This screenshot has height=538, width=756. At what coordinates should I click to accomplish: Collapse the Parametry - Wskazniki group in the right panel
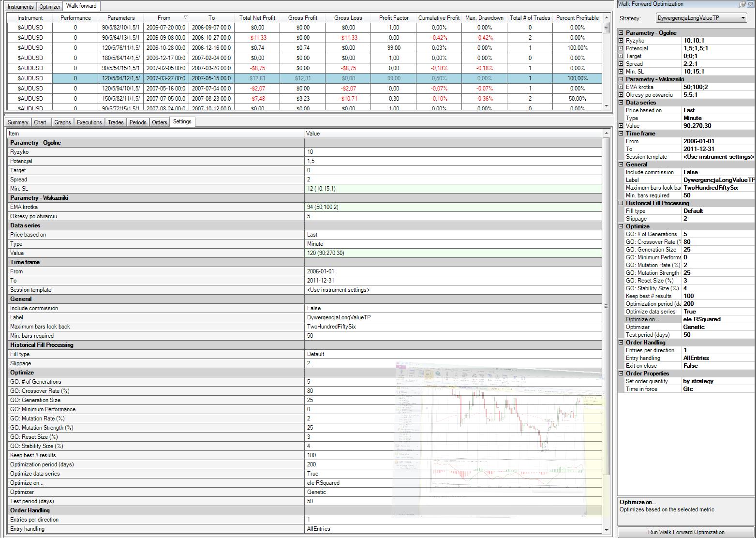click(621, 79)
